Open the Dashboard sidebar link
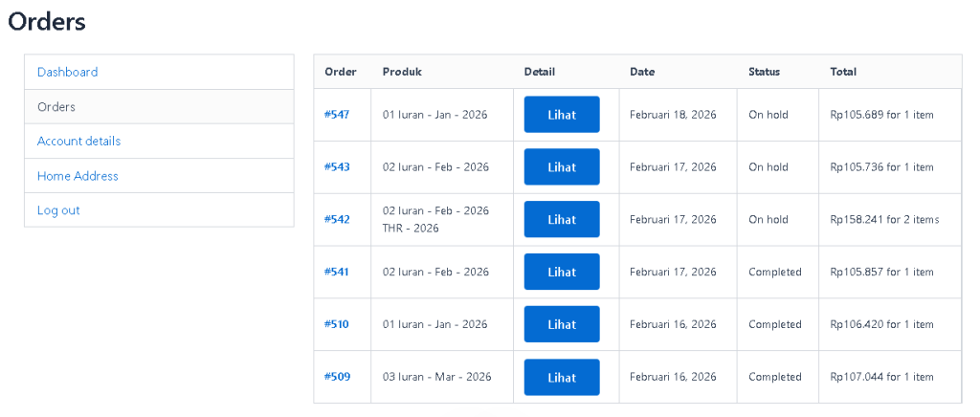The image size is (980, 417). tap(67, 72)
